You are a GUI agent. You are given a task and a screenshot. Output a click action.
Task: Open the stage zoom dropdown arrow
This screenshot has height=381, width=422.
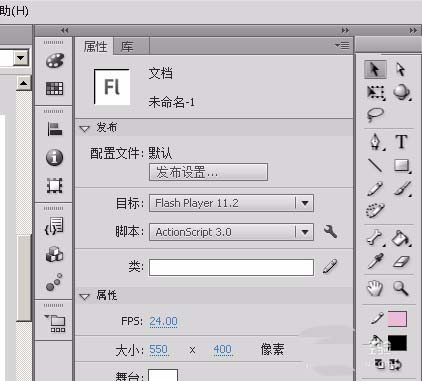21,58
